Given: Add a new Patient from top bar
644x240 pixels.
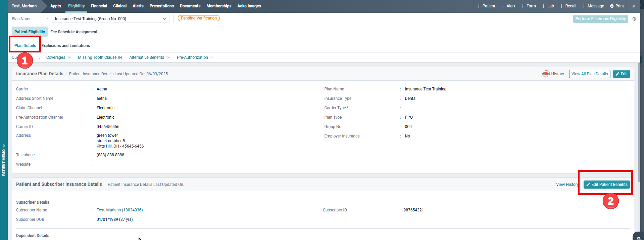Looking at the screenshot, I should [486, 6].
